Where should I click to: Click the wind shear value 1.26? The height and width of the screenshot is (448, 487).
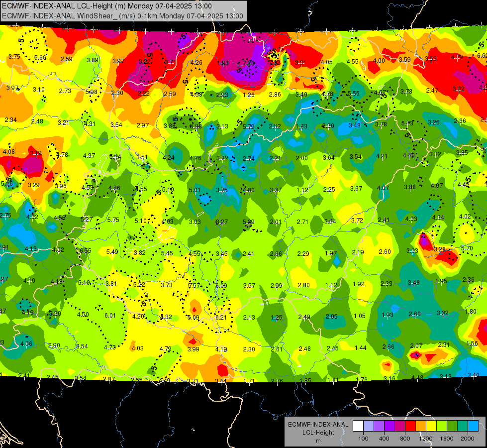pos(249,95)
